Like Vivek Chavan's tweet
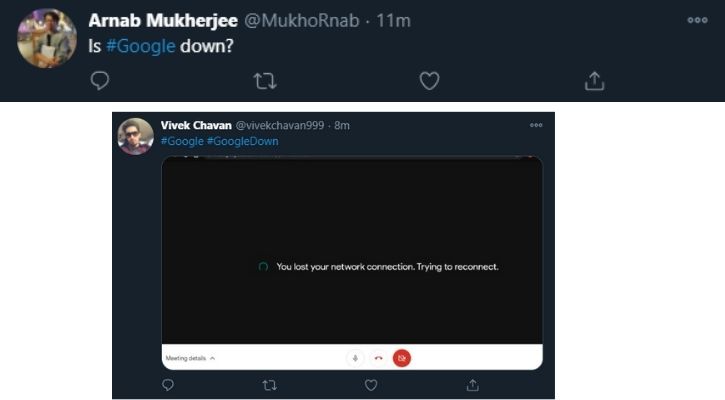The height and width of the screenshot is (400, 725). (371, 384)
